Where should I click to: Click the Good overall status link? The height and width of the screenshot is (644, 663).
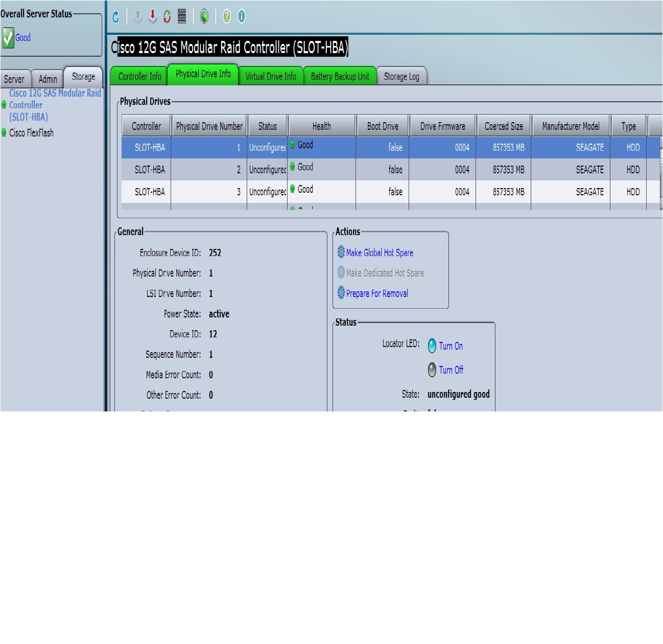pyautogui.click(x=23, y=38)
